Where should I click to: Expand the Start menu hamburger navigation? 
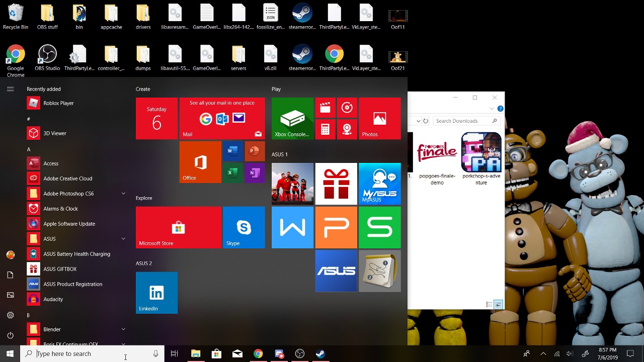coord(10,89)
